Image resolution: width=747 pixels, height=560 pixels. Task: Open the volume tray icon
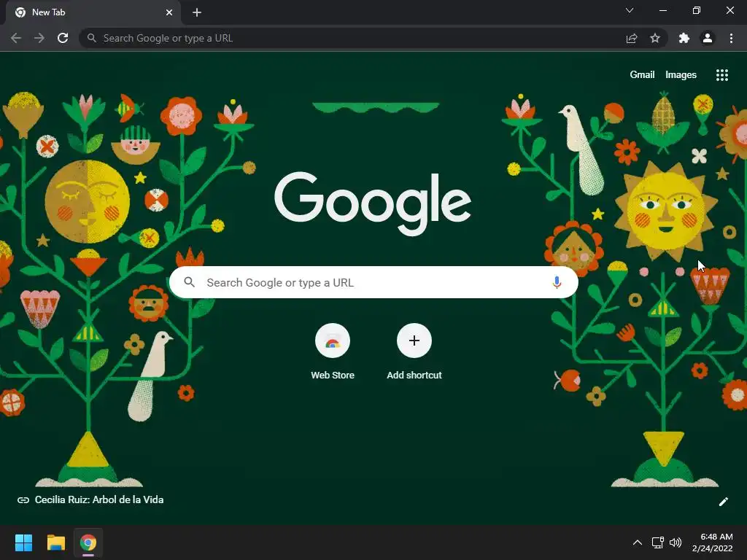pos(676,542)
